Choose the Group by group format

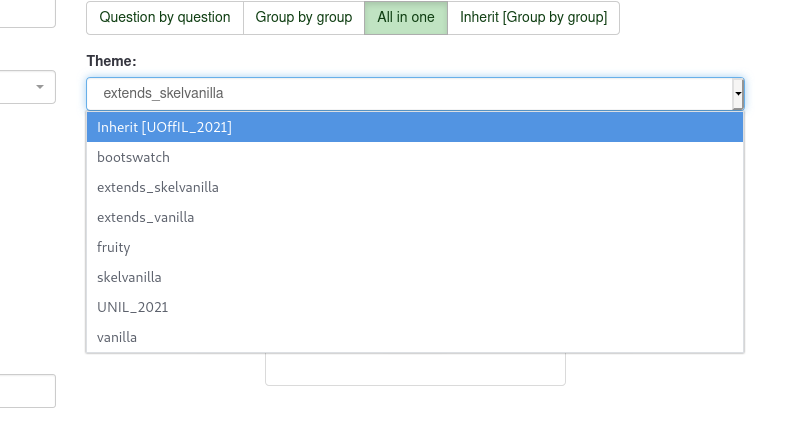(304, 18)
